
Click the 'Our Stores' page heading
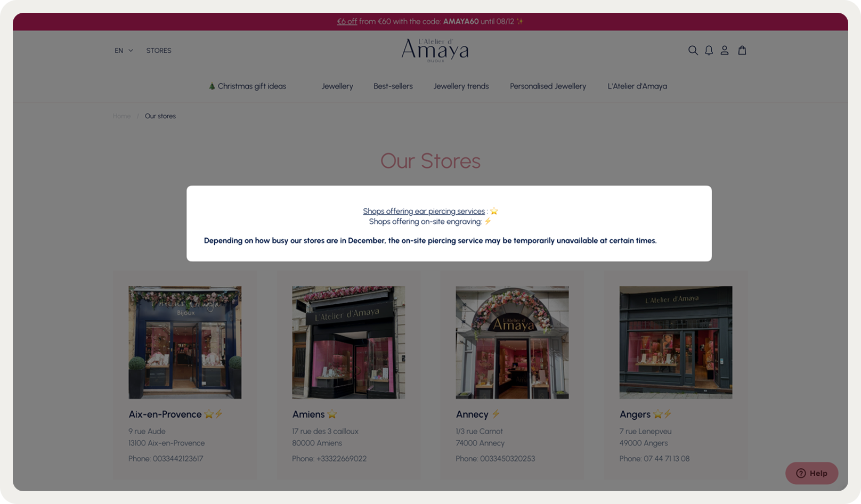click(x=430, y=161)
